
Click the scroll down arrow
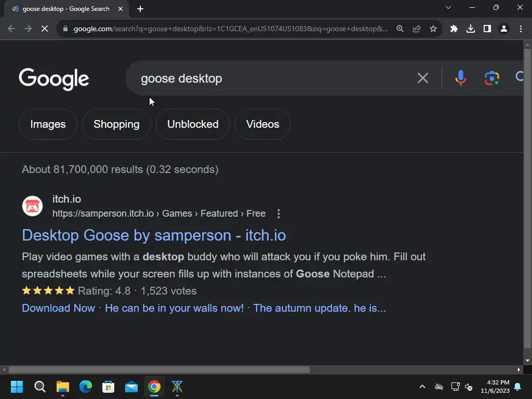(527, 361)
